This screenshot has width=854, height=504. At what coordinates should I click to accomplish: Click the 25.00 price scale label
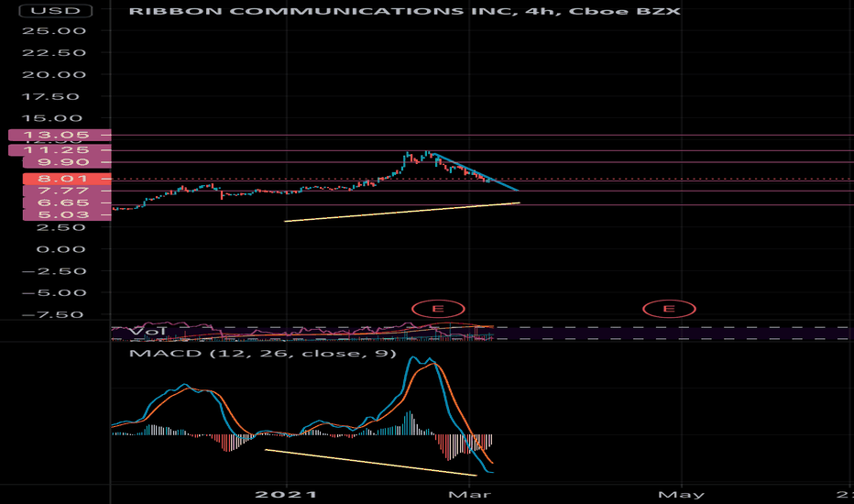click(54, 30)
